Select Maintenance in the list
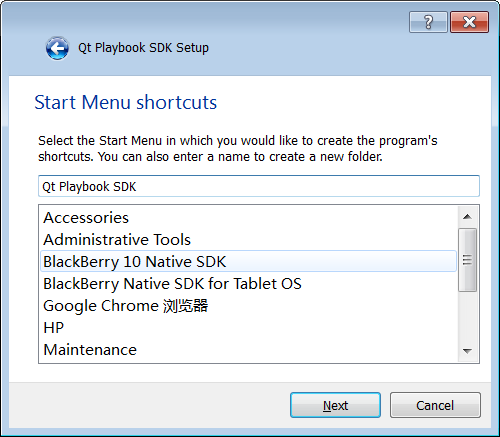This screenshot has height=437, width=500. click(248, 350)
